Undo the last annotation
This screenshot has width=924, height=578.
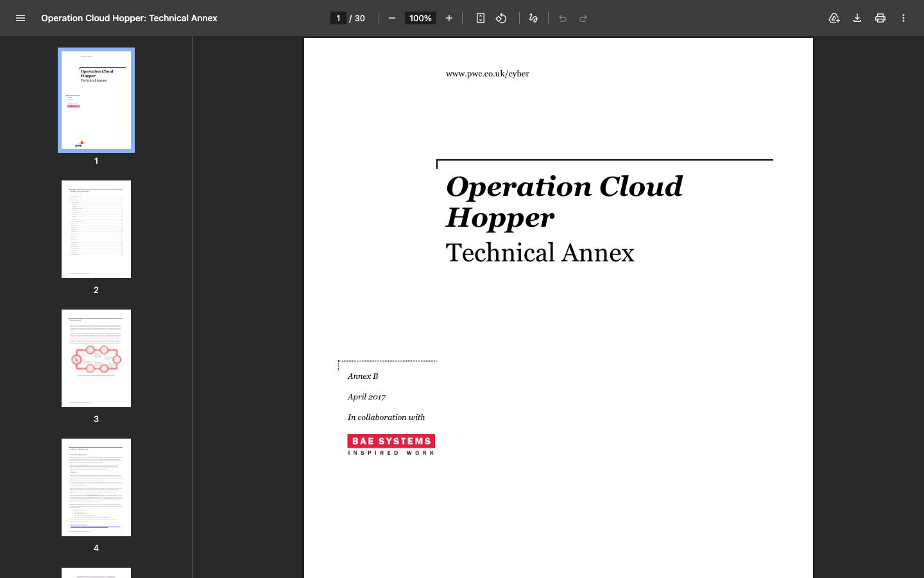(x=563, y=18)
